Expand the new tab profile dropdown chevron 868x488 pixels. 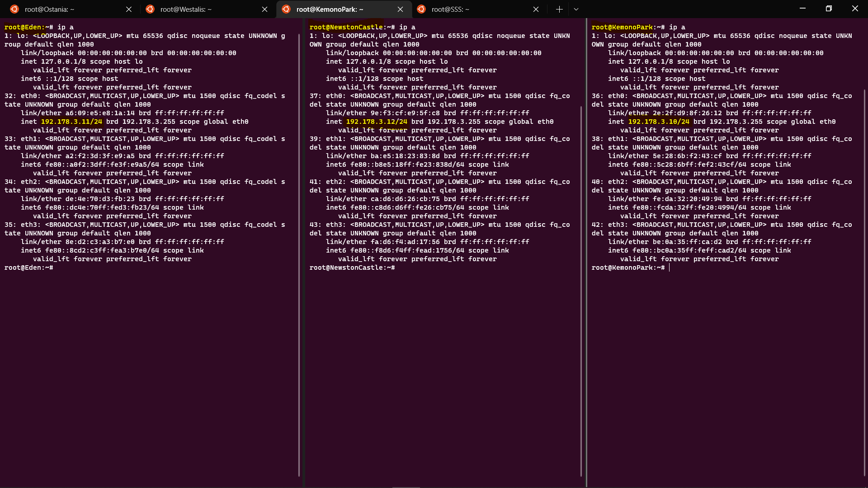tap(576, 9)
